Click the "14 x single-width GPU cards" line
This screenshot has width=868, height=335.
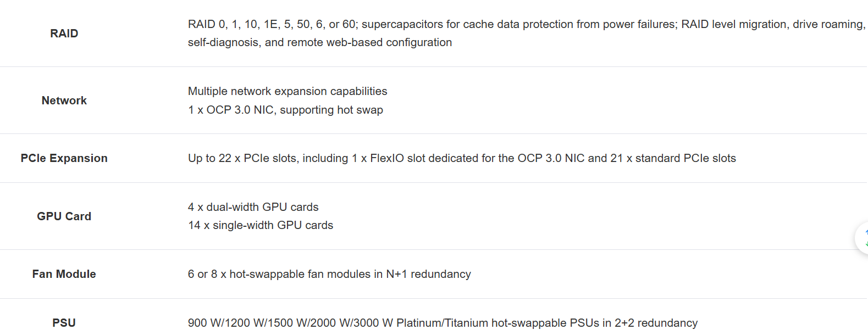tap(261, 225)
